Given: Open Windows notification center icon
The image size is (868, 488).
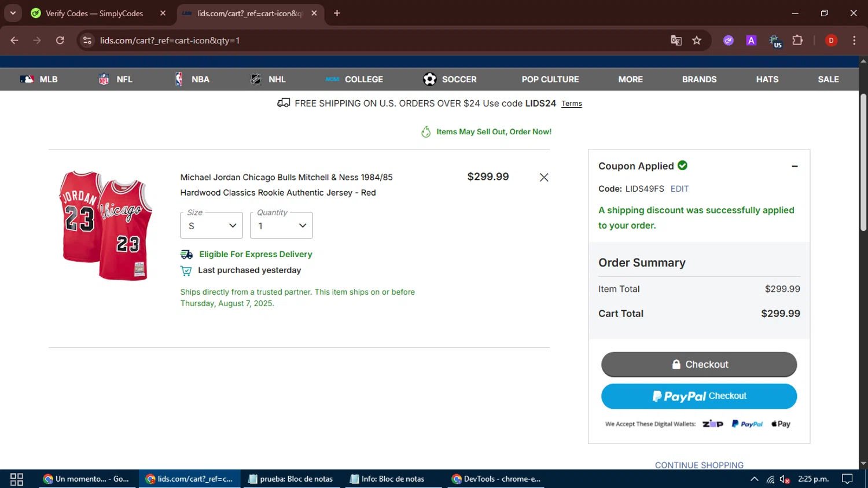Looking at the screenshot, I should click(x=847, y=479).
